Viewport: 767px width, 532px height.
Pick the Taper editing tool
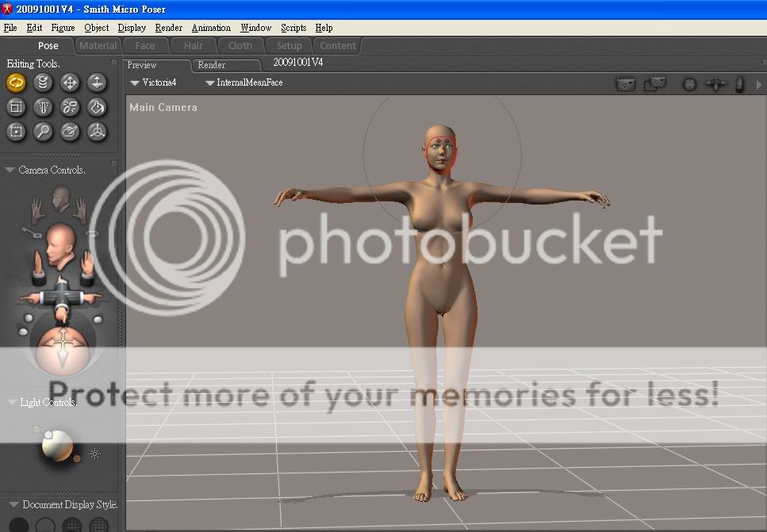[x=43, y=107]
